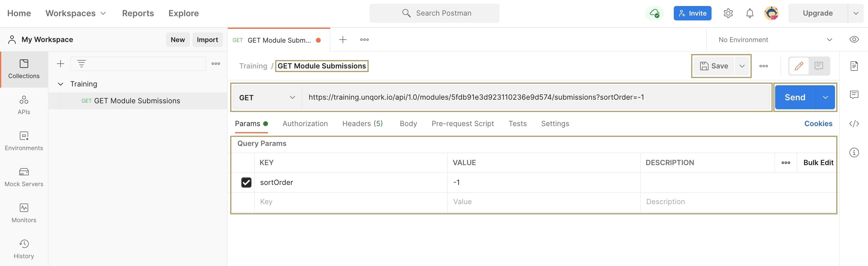This screenshot has width=868, height=266.
Task: Select the GET Module Subm... request tab
Action: coord(279,40)
